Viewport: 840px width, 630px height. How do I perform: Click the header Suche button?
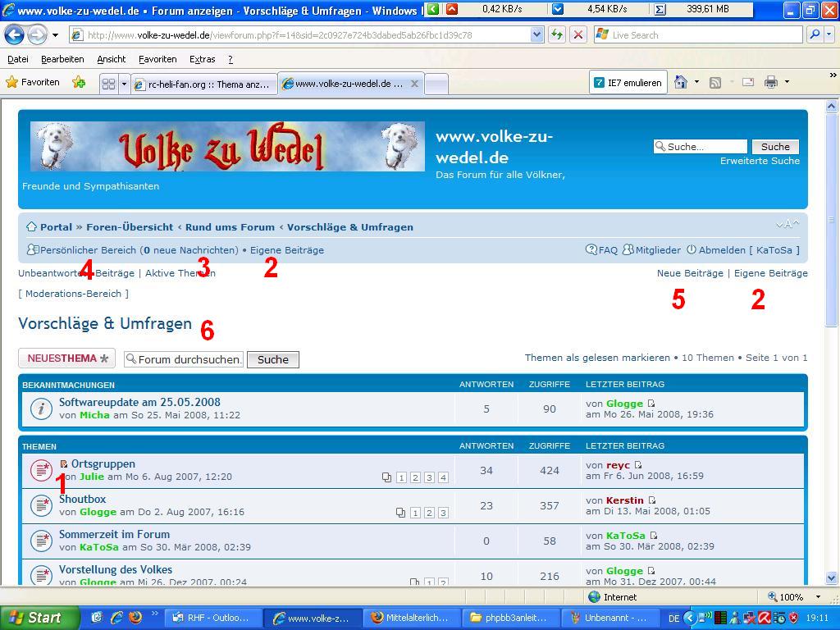(x=775, y=147)
